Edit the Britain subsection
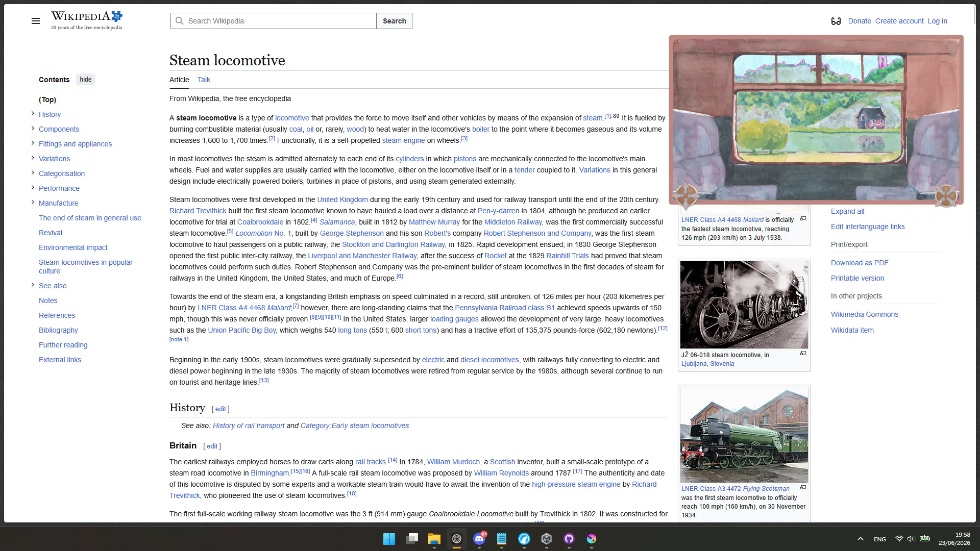The width and height of the screenshot is (980, 551). [x=212, y=446]
